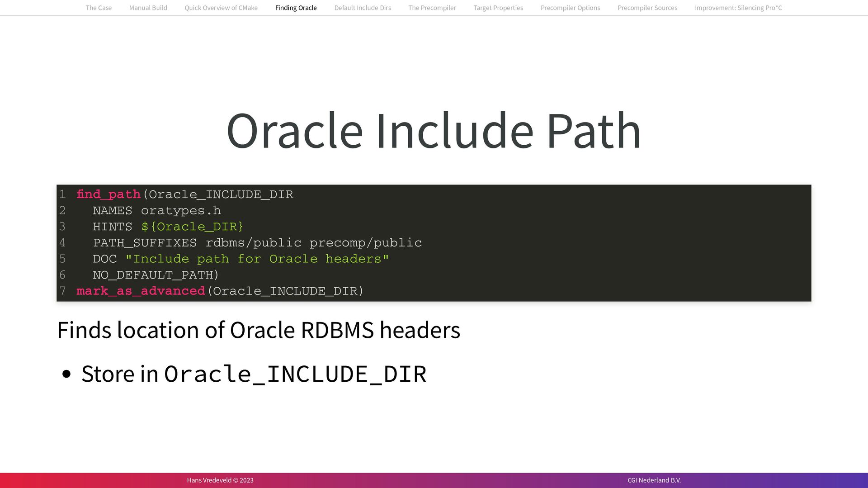This screenshot has width=868, height=488.
Task: Click bullet text 'Store in Oracle_INCLUDE_DIR'
Action: point(254,374)
